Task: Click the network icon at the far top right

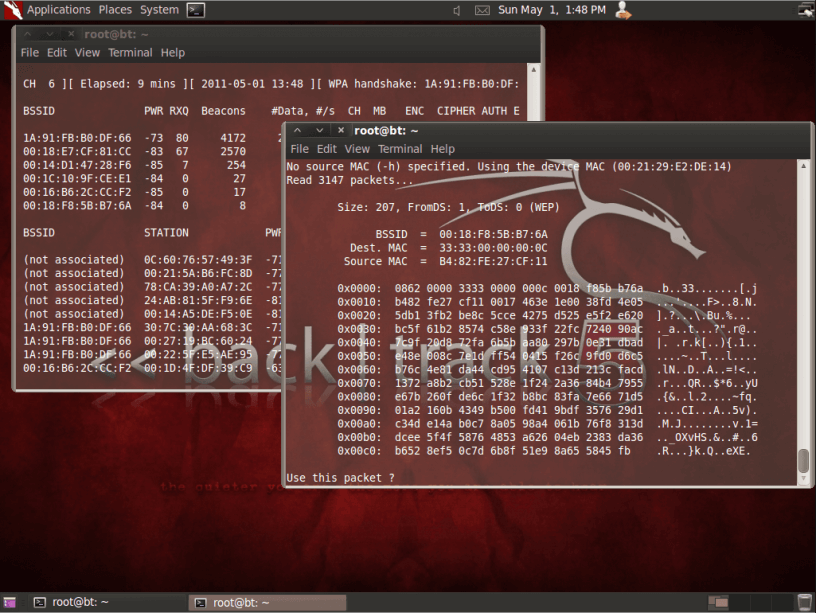Action: [805, 9]
